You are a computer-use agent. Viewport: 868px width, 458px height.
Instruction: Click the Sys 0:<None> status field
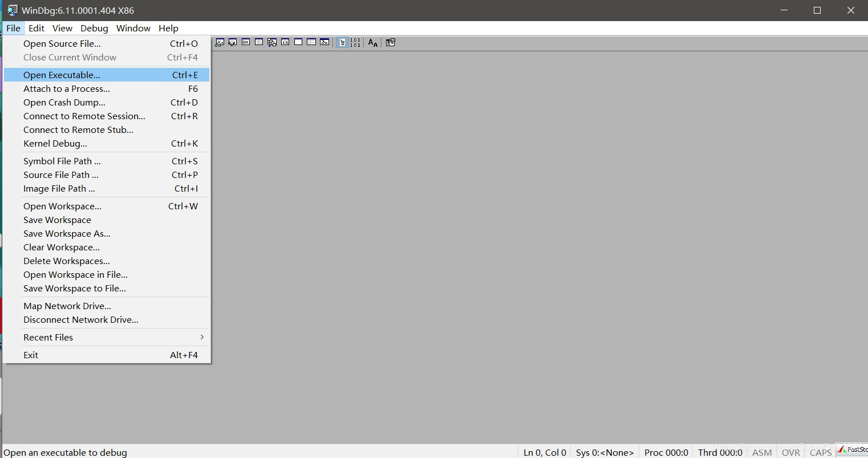point(605,452)
